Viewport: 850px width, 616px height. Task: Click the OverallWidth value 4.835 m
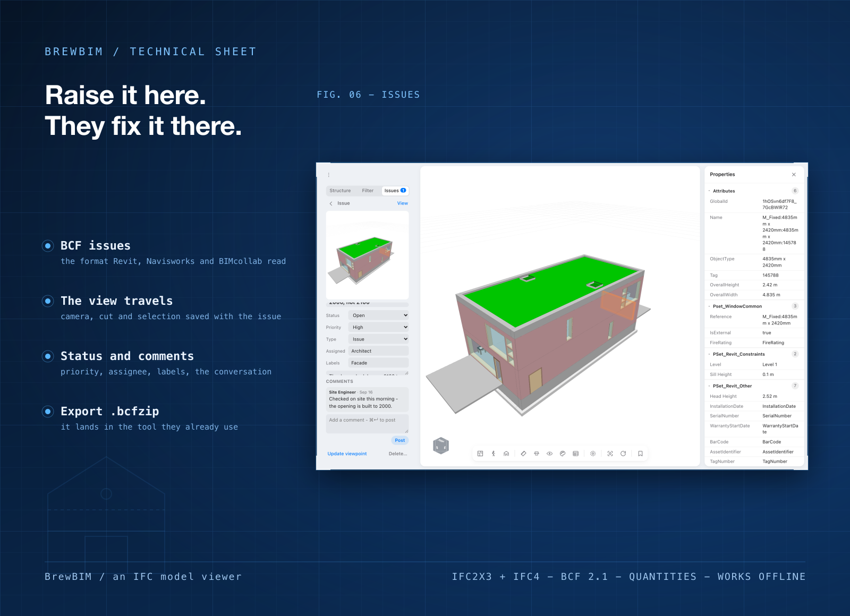(771, 295)
